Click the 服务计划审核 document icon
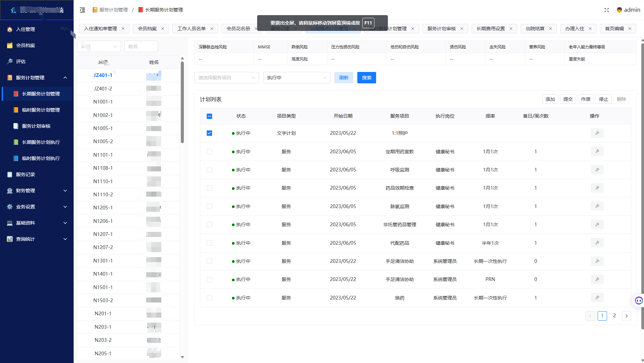Screen dimensions: 644x363 pyautogui.click(x=16, y=126)
